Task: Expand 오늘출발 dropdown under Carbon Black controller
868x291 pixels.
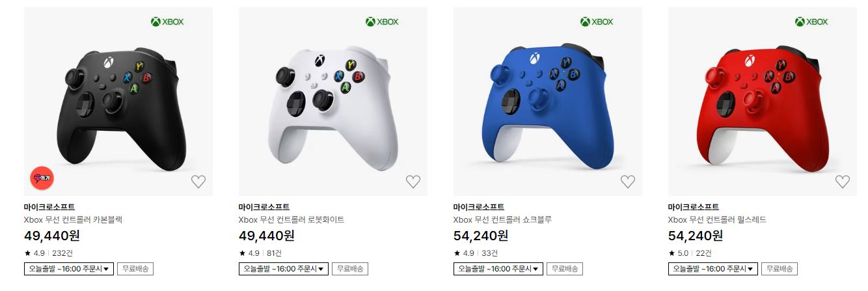Action: click(x=69, y=269)
